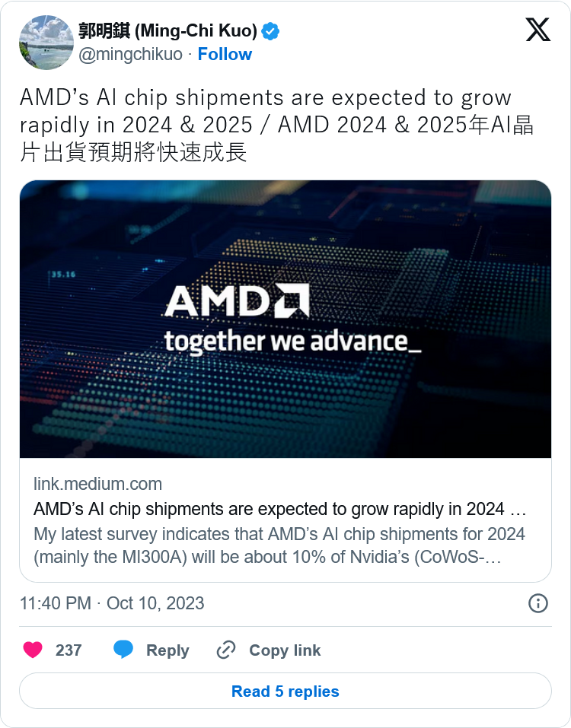Click the 'My latest survey' card description
571x728 pixels.
(x=279, y=545)
